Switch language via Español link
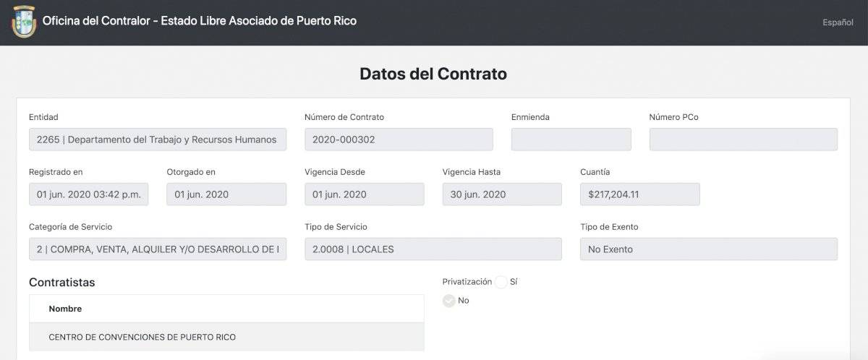 (x=838, y=22)
